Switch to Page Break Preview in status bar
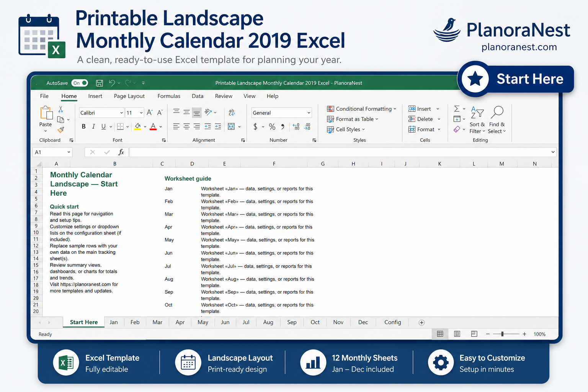 coord(474,334)
